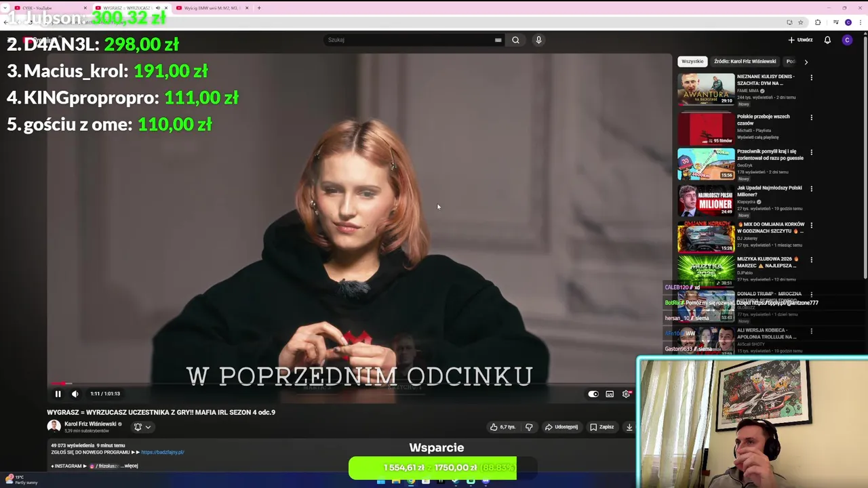Open the weather widget on the taskbar

pos(20,480)
